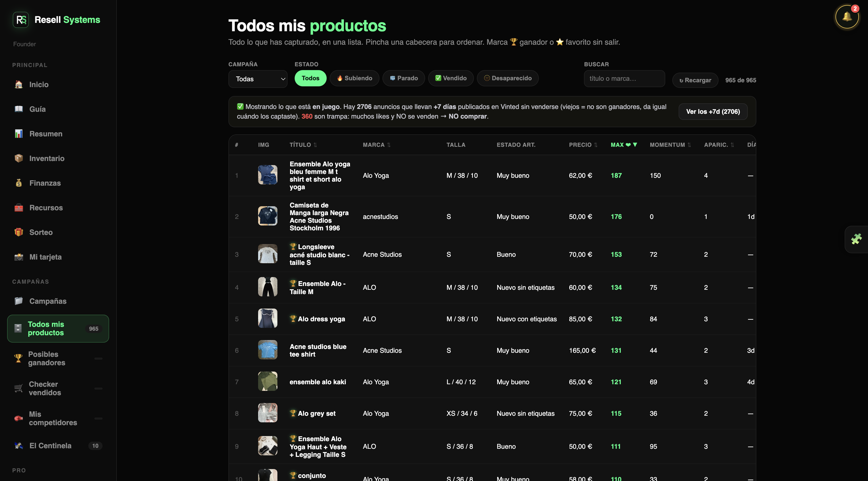Click the 187 max likes value
Viewport: 868px width, 481px height.
(x=616, y=175)
